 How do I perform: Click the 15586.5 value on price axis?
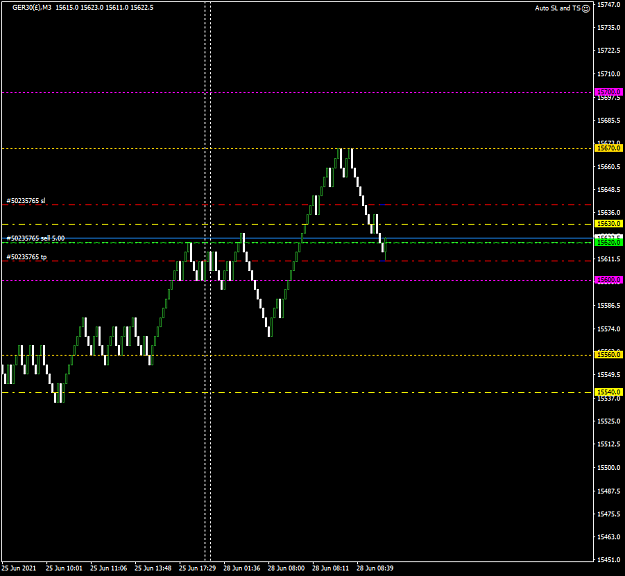[x=608, y=306]
